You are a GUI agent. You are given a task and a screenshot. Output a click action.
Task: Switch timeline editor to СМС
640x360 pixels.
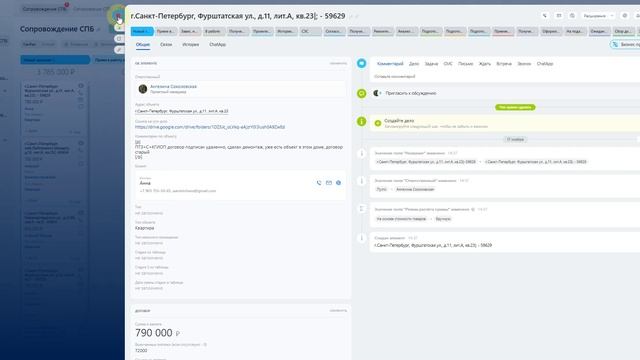(x=448, y=64)
